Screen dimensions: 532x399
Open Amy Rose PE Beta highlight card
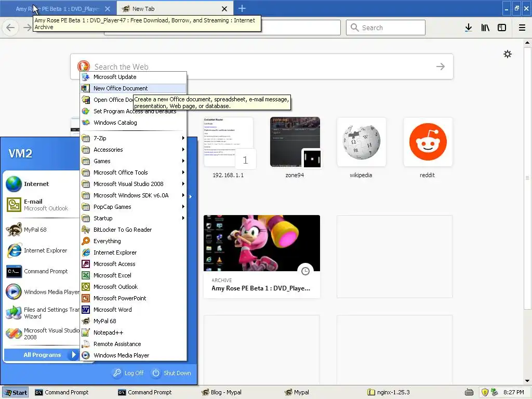[262, 257]
